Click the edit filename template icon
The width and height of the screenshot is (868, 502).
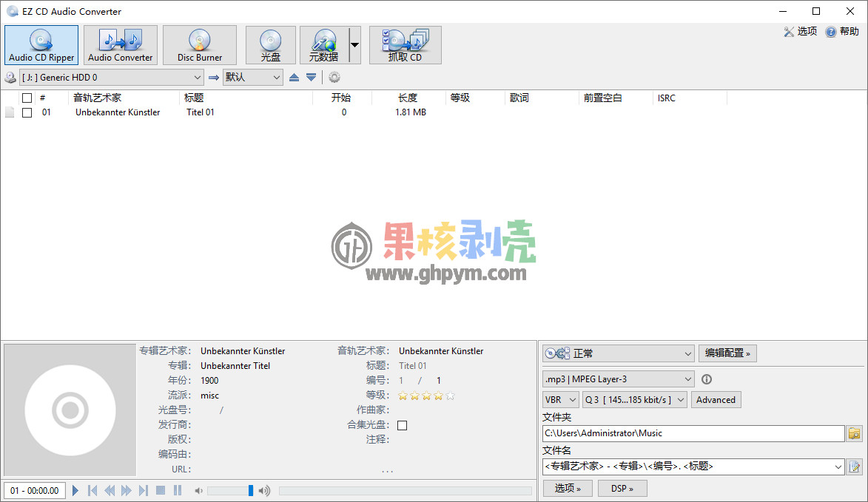pos(855,467)
